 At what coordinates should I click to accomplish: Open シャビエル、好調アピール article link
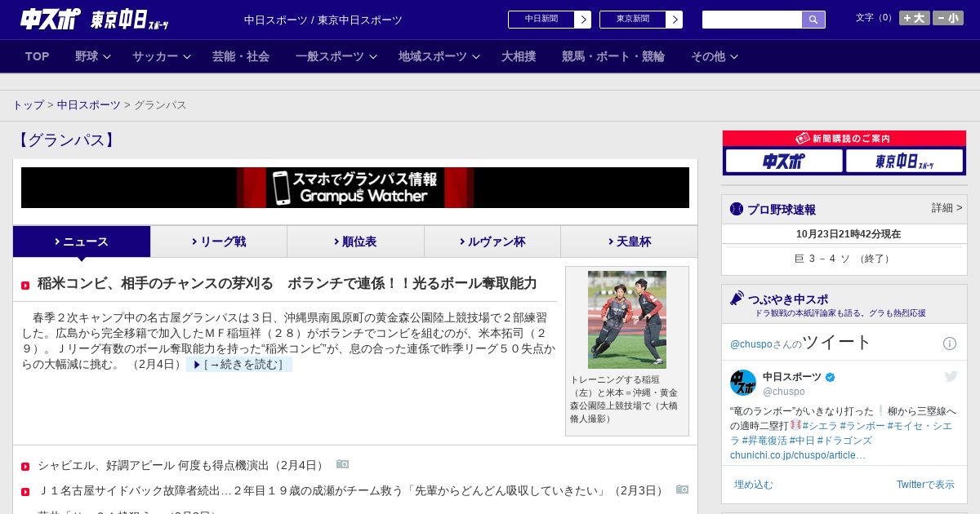pos(181,465)
